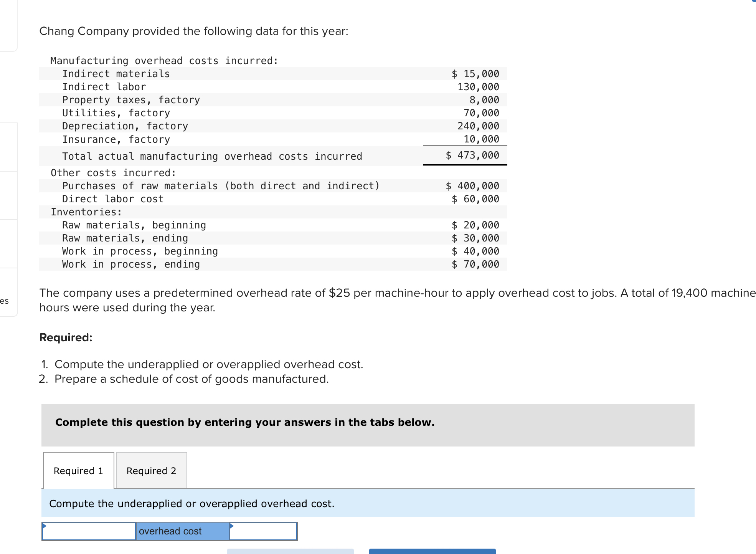756x554 pixels.
Task: Click the Inventories section header
Action: (x=86, y=212)
